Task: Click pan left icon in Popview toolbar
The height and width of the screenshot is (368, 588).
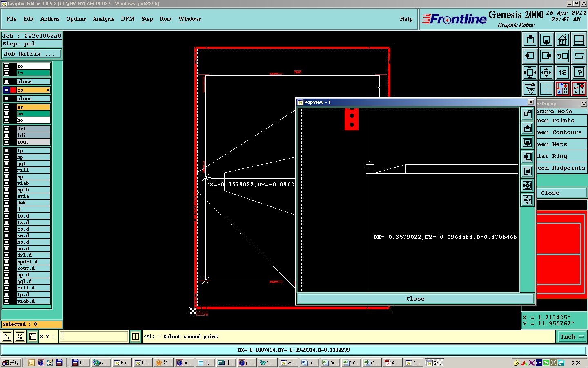Action: pos(527,157)
